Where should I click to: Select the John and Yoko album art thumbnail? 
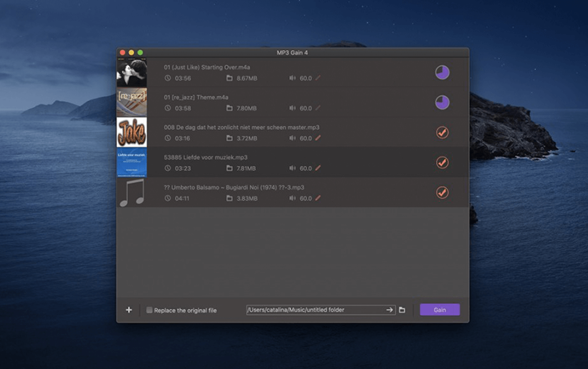tap(132, 73)
